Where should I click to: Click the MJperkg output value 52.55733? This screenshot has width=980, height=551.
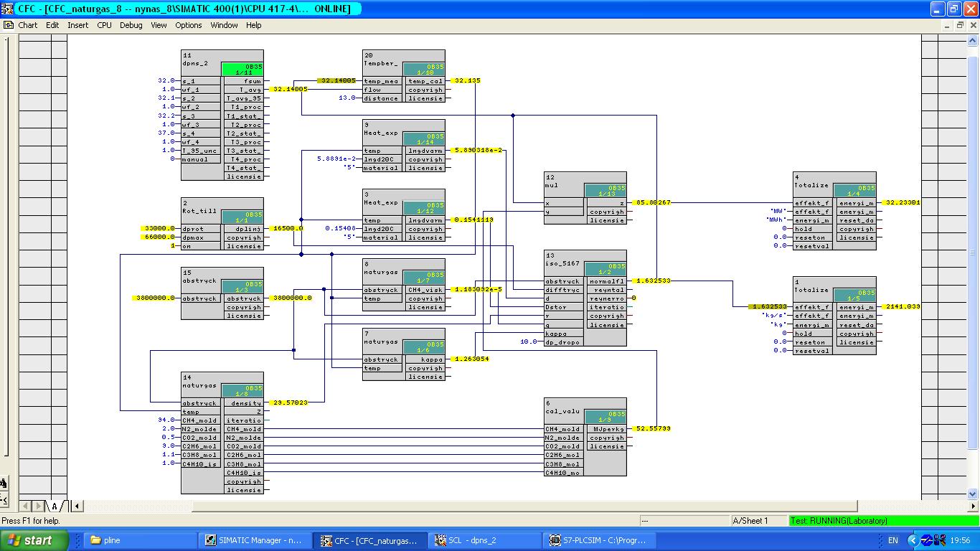[x=653, y=428]
